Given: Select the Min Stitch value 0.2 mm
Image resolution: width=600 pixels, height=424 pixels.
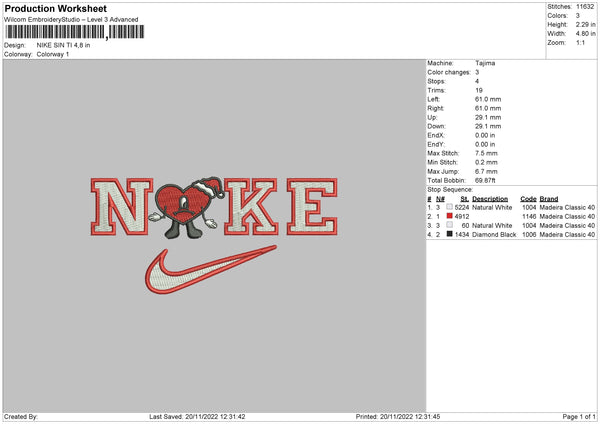Looking at the screenshot, I should pyautogui.click(x=486, y=162).
